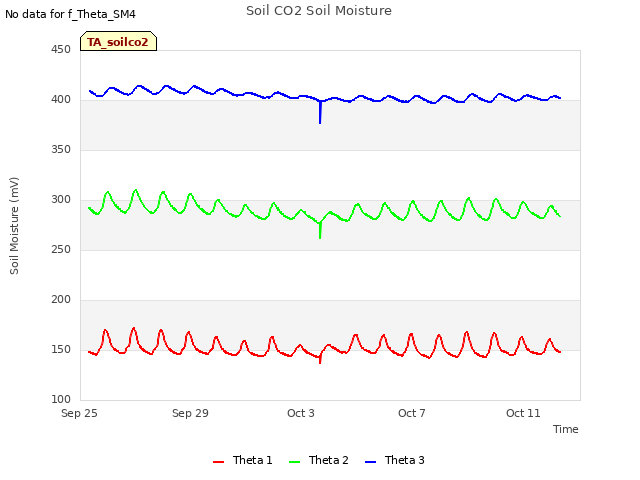Click the Oct 11 x-axis tick label
This screenshot has width=640, height=480.
(x=523, y=413)
